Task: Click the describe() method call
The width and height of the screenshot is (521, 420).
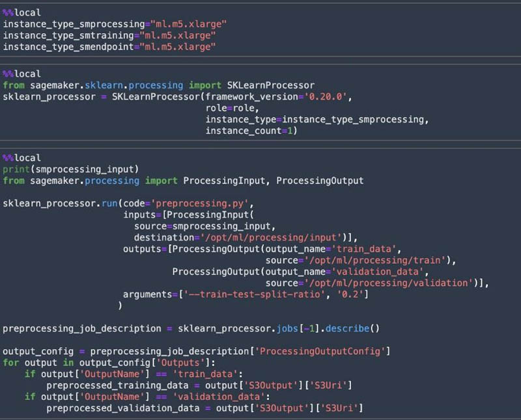Action: click(352, 329)
